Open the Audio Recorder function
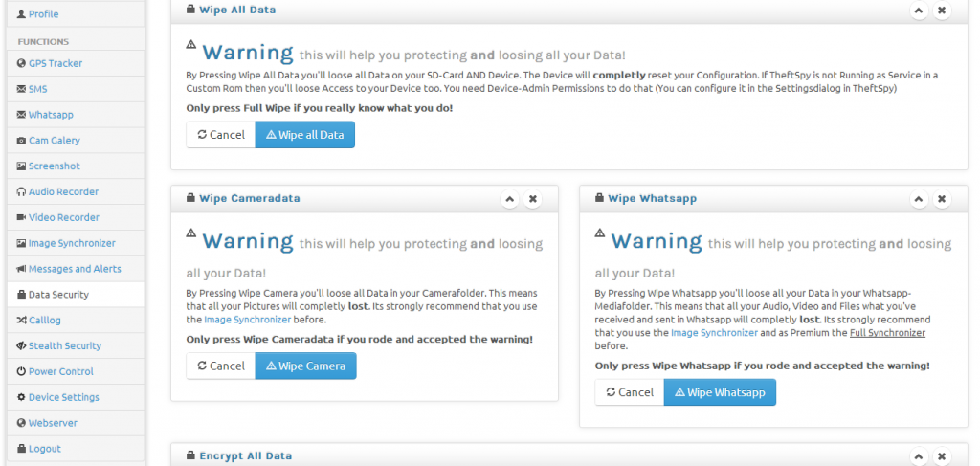980x466 pixels. coord(76,191)
